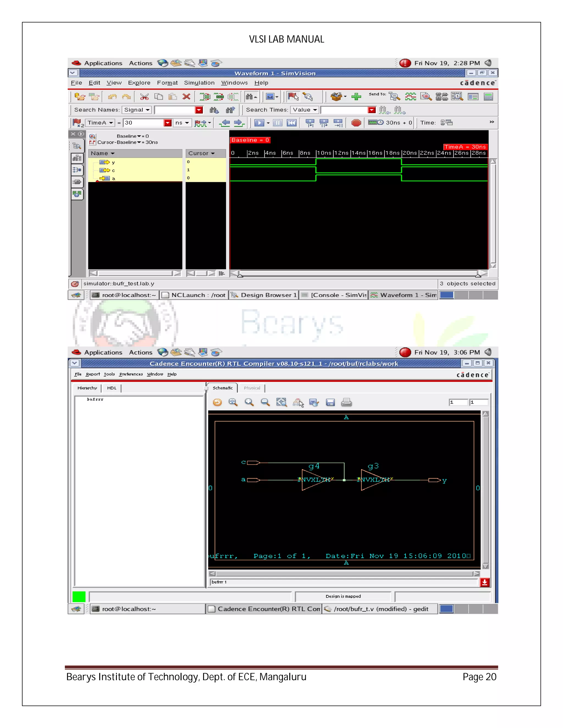
Task: Select the Physical tab
Action: click(252, 388)
